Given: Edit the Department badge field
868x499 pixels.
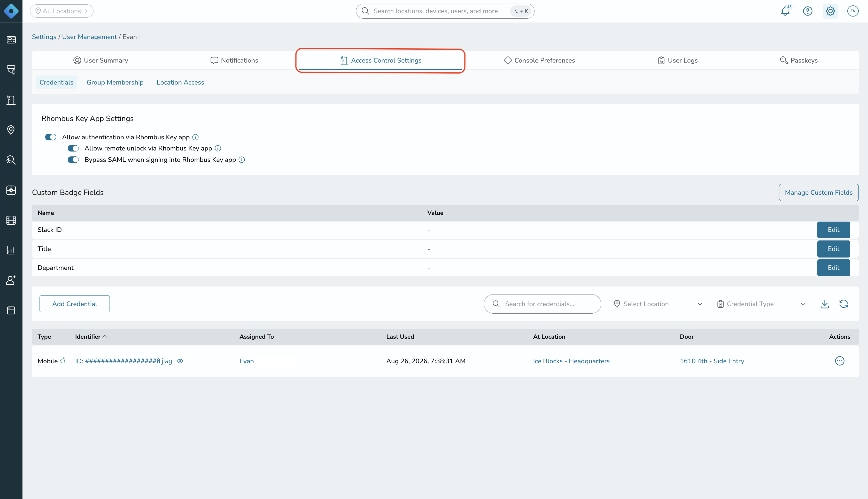Looking at the screenshot, I should point(833,268).
